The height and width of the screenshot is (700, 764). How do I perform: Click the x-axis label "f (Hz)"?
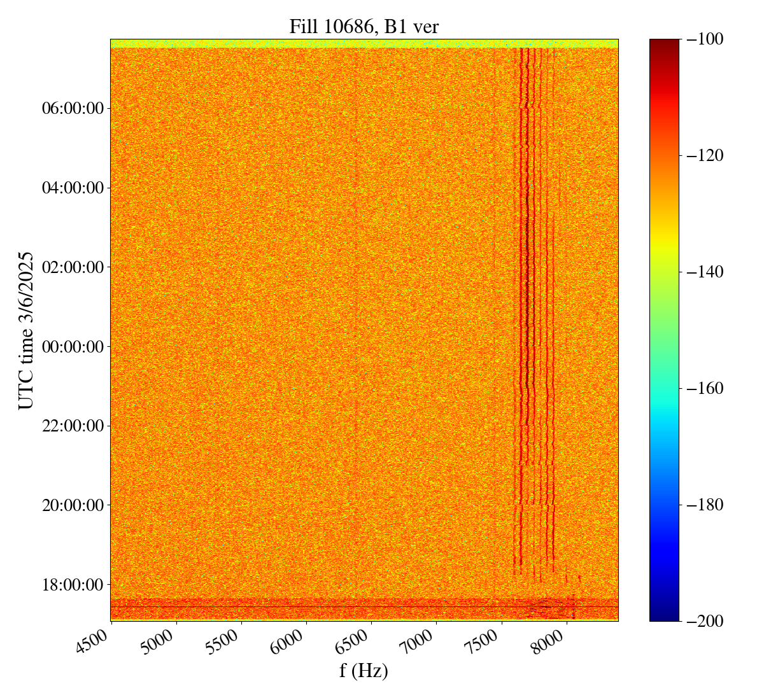364,671
